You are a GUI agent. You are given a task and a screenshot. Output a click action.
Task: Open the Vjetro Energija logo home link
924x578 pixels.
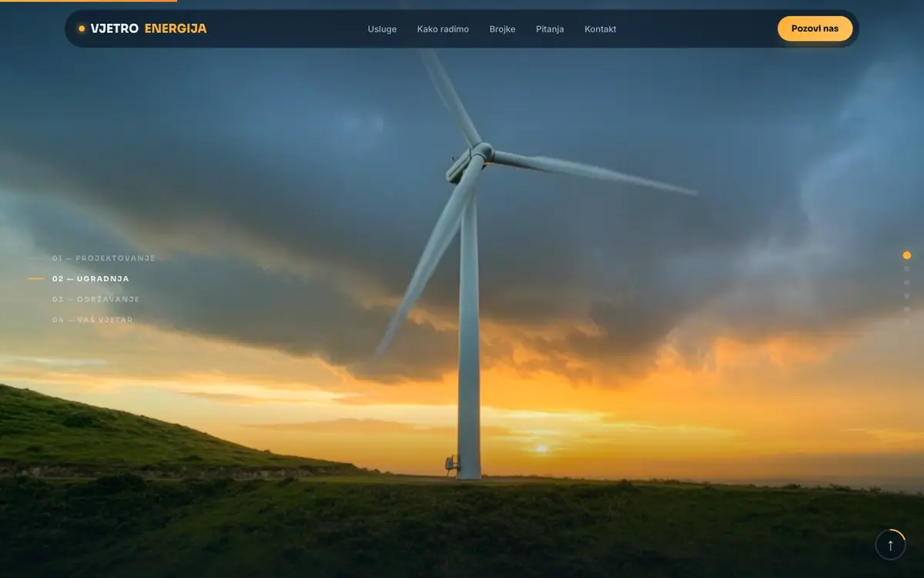pos(142,29)
